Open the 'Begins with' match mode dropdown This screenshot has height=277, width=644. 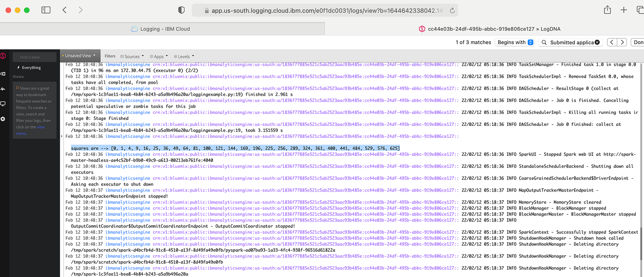point(515,42)
